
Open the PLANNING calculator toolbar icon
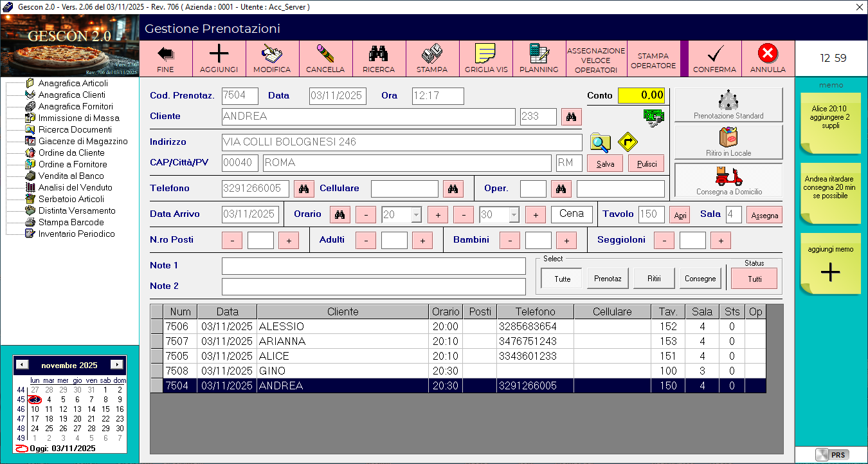click(x=539, y=59)
